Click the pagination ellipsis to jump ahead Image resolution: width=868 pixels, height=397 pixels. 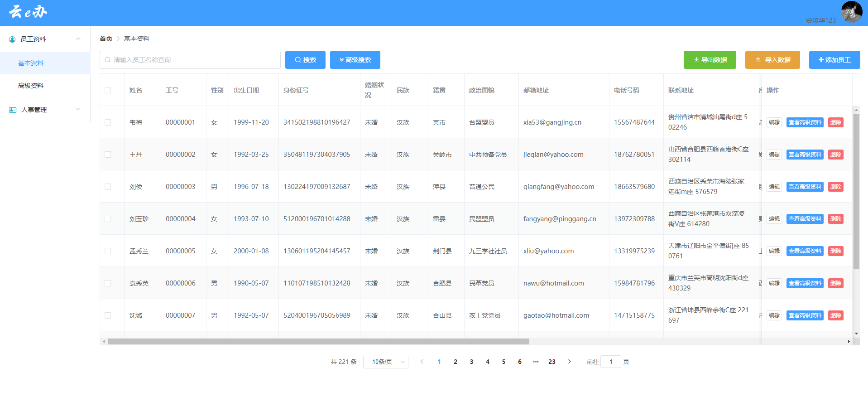tap(536, 362)
